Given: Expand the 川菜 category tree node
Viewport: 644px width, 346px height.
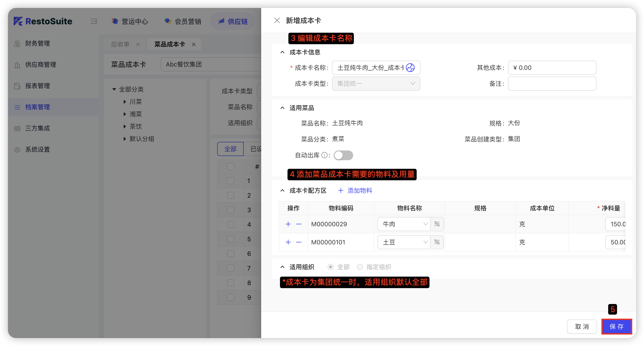Looking at the screenshot, I should (125, 101).
